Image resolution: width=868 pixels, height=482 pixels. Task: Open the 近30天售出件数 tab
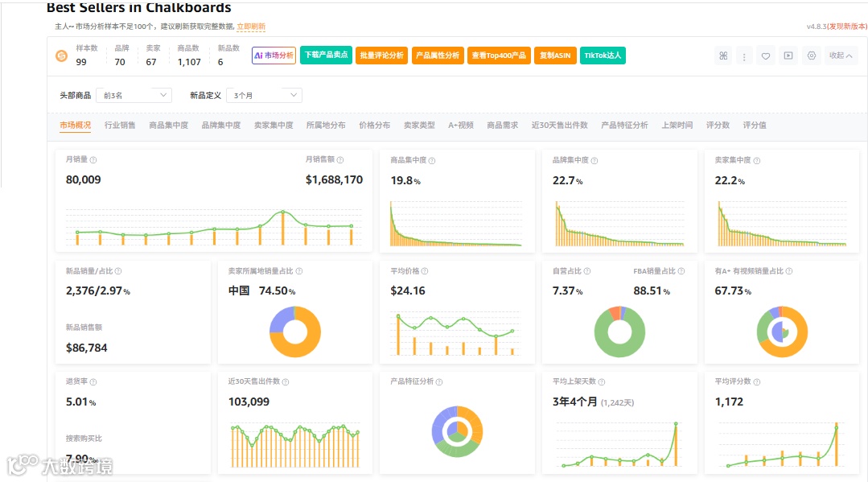point(560,126)
